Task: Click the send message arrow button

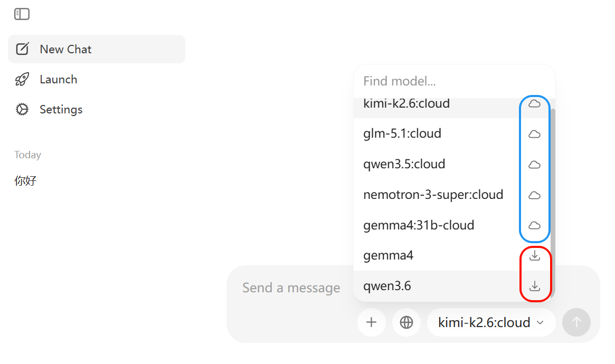Action: pos(576,322)
